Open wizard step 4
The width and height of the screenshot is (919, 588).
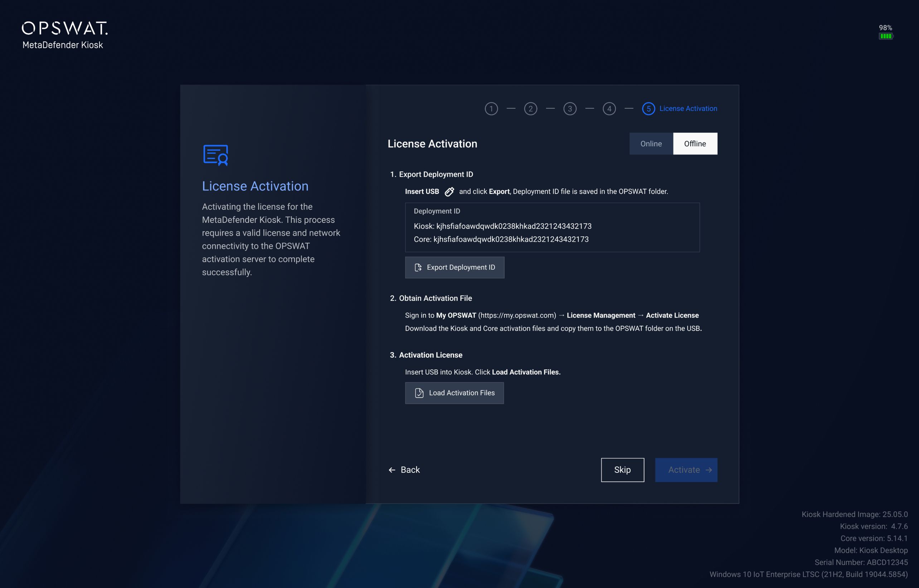coord(609,109)
